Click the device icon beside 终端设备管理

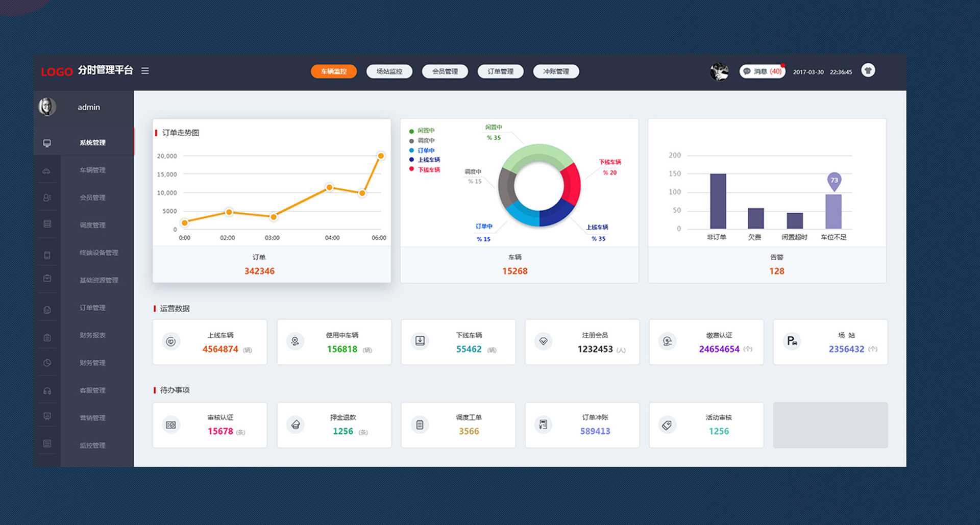coord(47,255)
